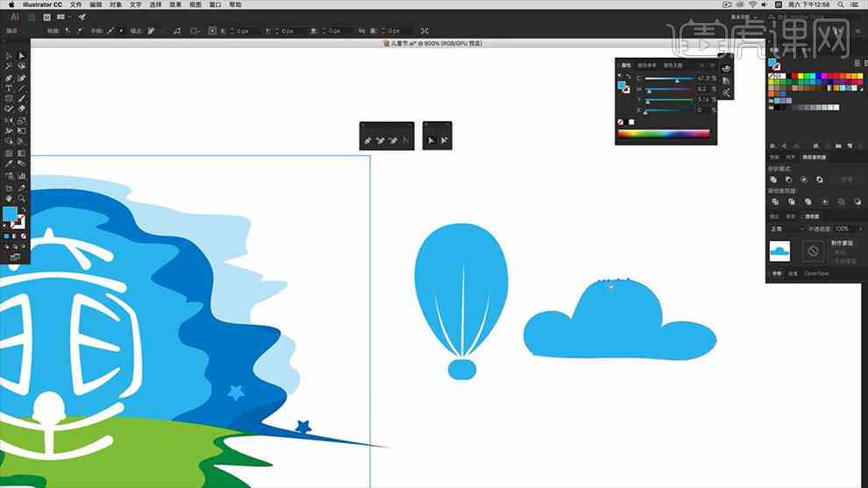The image size is (868, 488).
Task: Select the Zoom tool
Action: [x=22, y=198]
